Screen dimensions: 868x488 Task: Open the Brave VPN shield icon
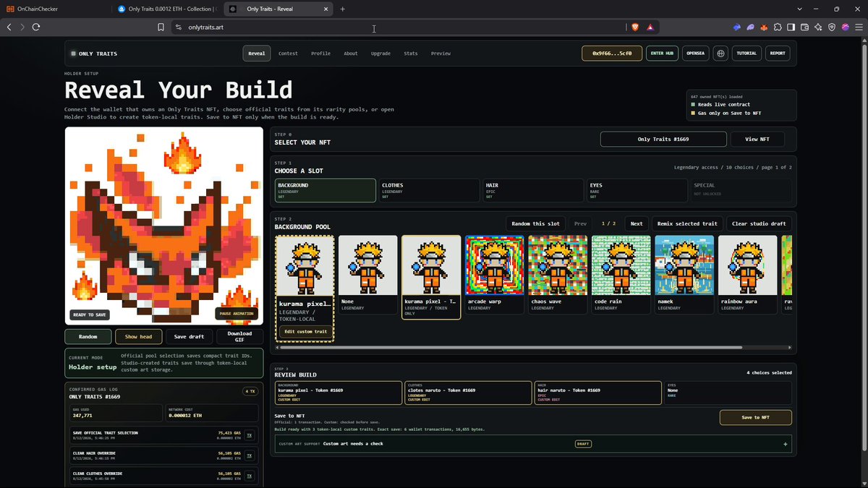[832, 27]
